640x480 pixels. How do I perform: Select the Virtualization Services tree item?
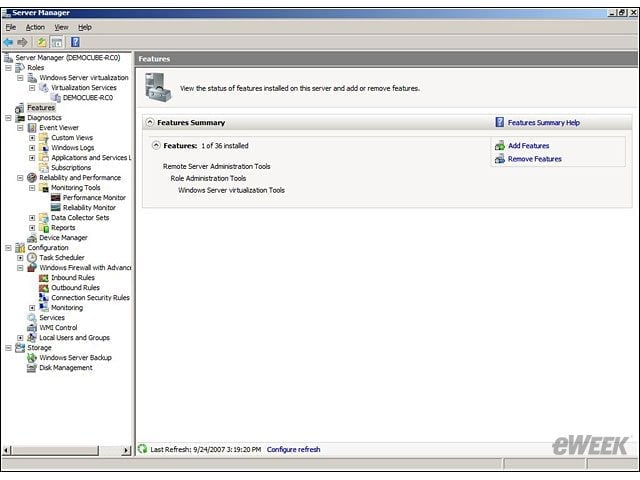(x=84, y=88)
